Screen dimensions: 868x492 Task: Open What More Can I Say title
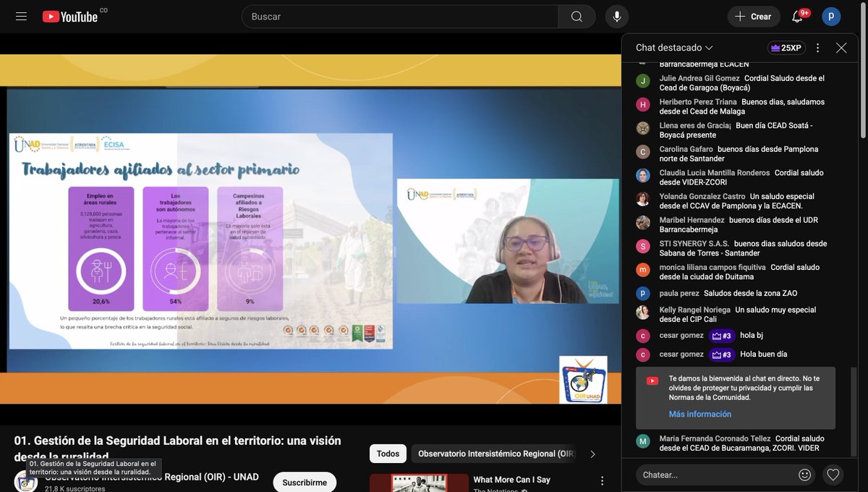point(512,480)
